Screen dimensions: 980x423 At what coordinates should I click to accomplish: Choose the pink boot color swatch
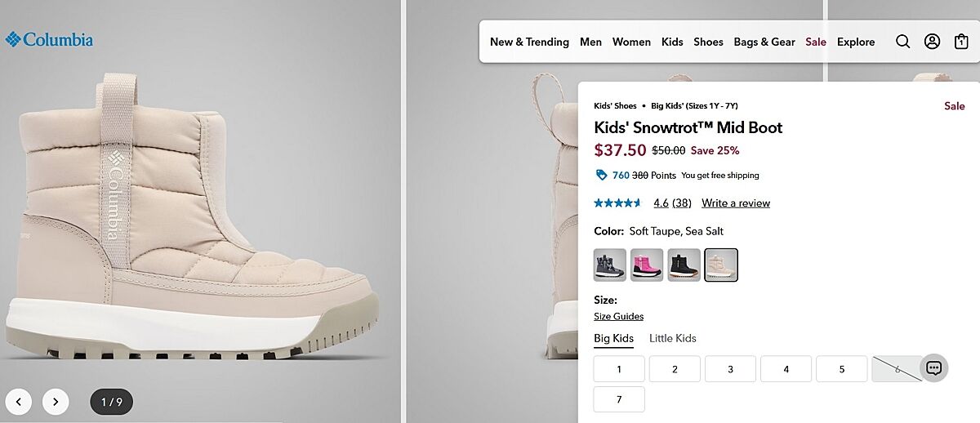647,265
